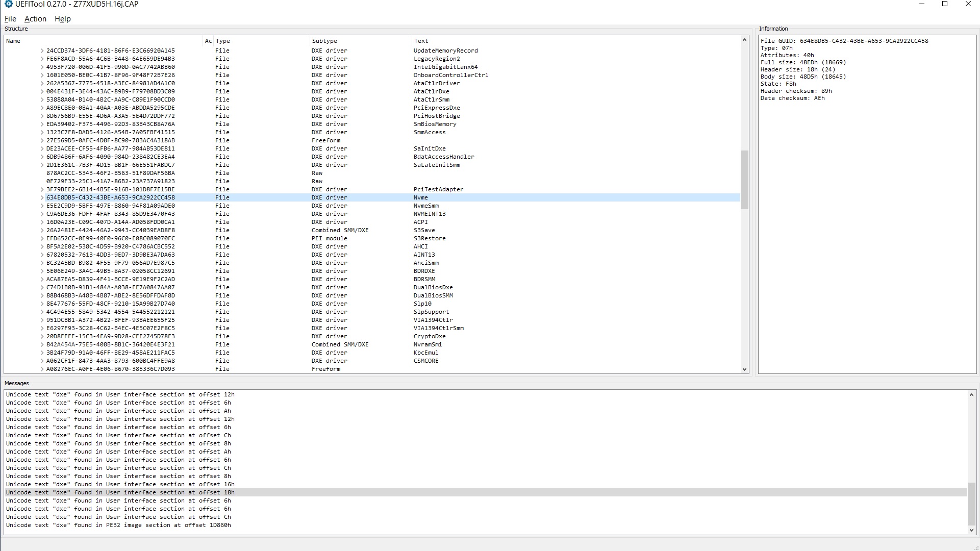
Task: Open the Help menu
Action: coord(63,19)
